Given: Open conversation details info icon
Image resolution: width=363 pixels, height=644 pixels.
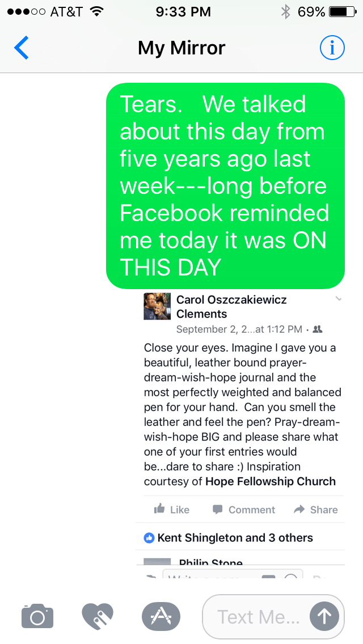Looking at the screenshot, I should tap(332, 48).
